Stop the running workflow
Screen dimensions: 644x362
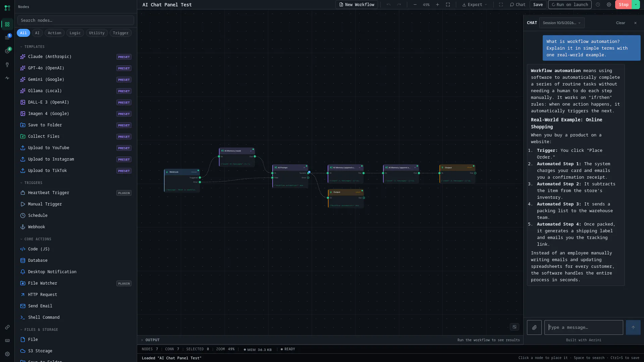[624, 5]
